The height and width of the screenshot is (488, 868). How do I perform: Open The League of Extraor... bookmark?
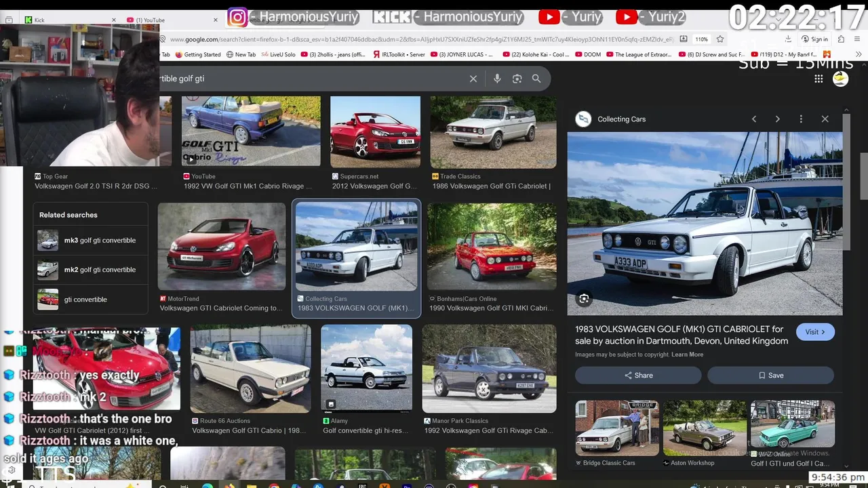(x=638, y=55)
